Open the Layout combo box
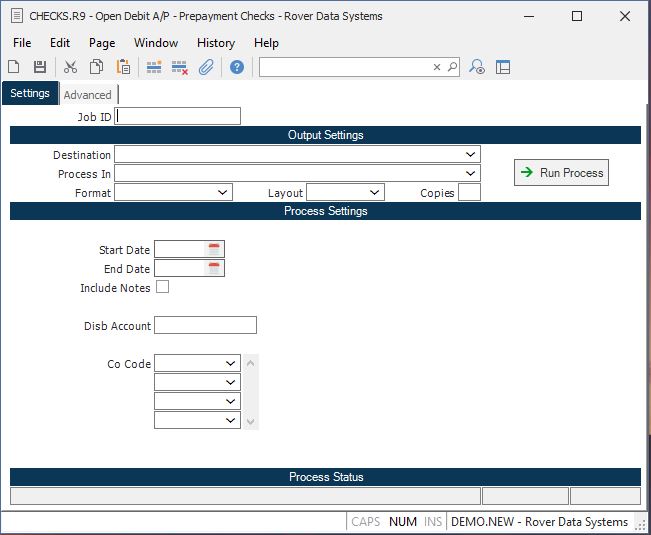Viewport: 651px width, 535px height. pyautogui.click(x=374, y=193)
